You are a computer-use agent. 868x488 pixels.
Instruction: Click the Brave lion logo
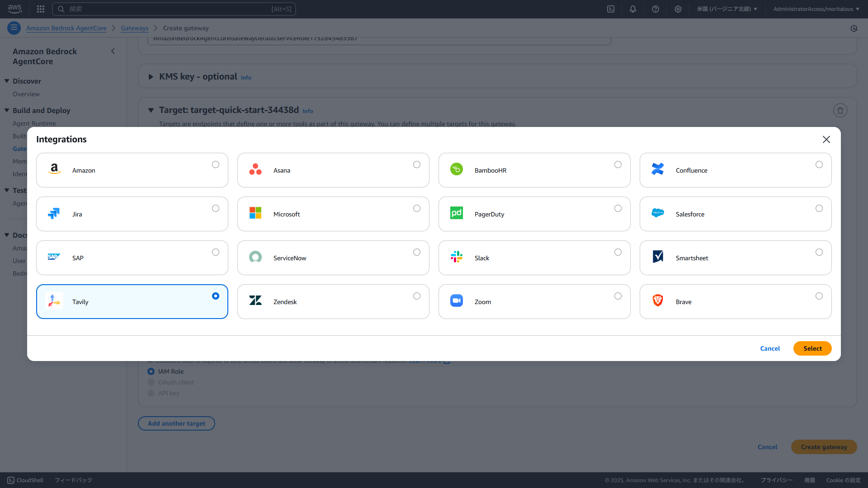[657, 301]
